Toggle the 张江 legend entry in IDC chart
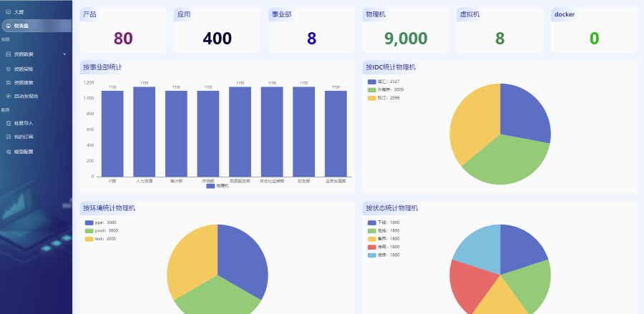This screenshot has width=644, height=314. [371, 98]
